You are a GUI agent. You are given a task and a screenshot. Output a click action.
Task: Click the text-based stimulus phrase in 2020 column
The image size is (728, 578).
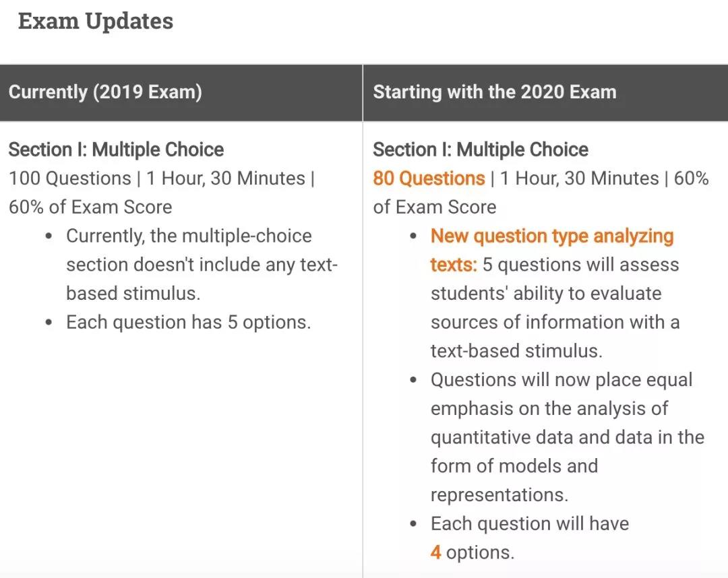516,351
